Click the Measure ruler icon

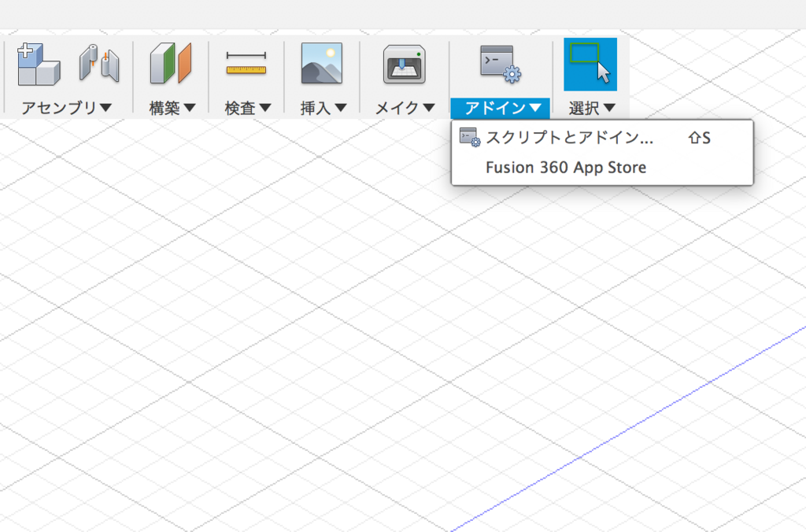click(x=246, y=64)
